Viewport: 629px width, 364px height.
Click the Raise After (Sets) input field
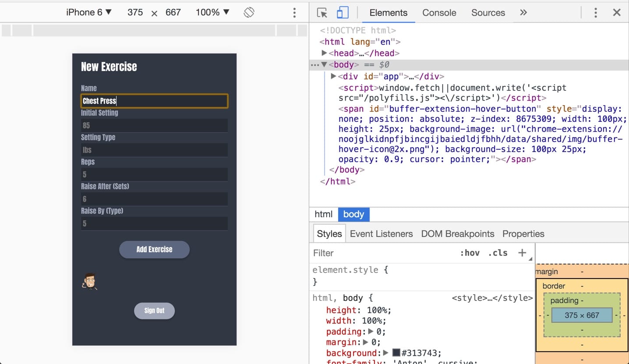[154, 199]
